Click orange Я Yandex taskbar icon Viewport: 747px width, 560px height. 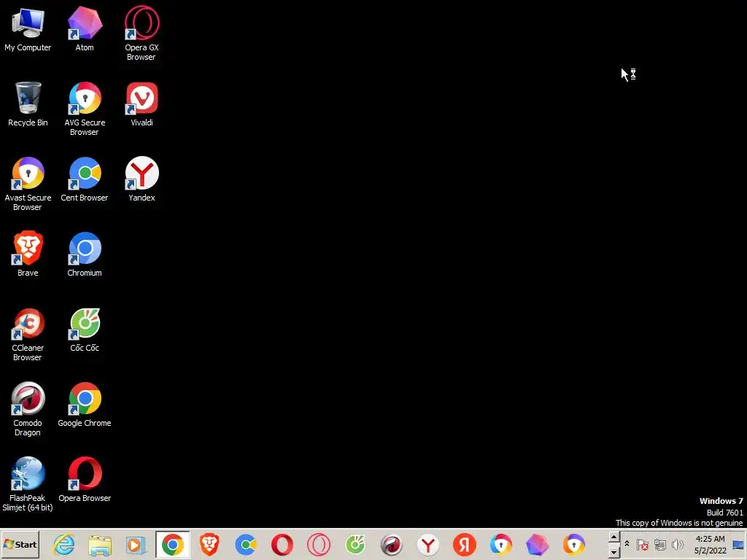(465, 545)
